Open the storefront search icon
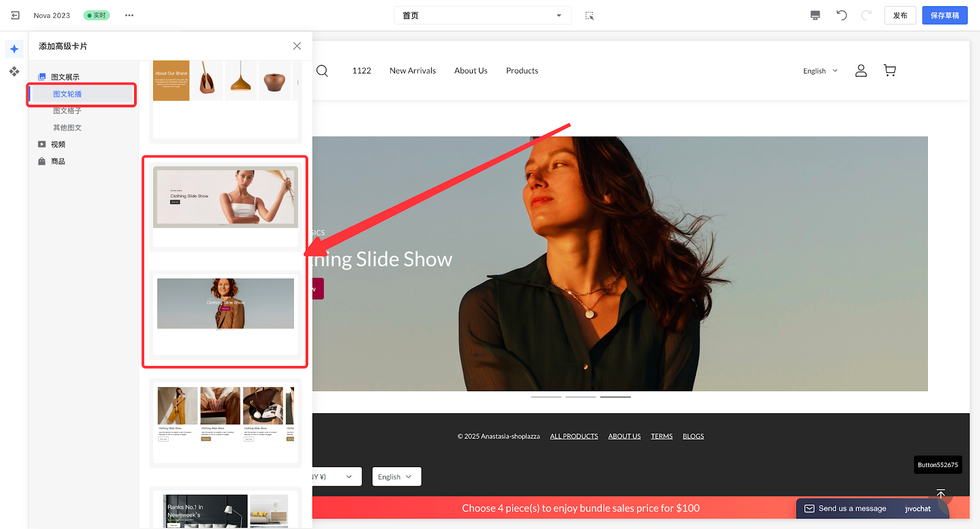Screen dimensions: 980x529 [322, 71]
